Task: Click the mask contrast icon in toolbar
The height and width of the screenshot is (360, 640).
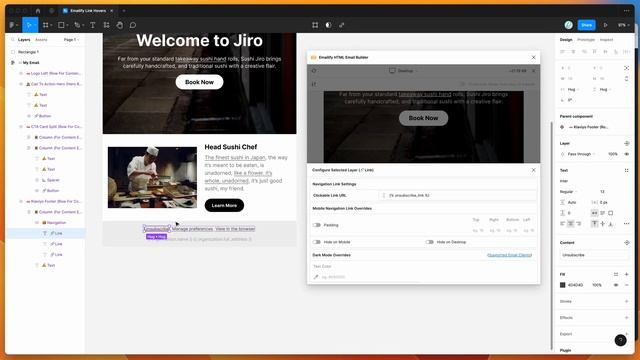Action: click(328, 25)
